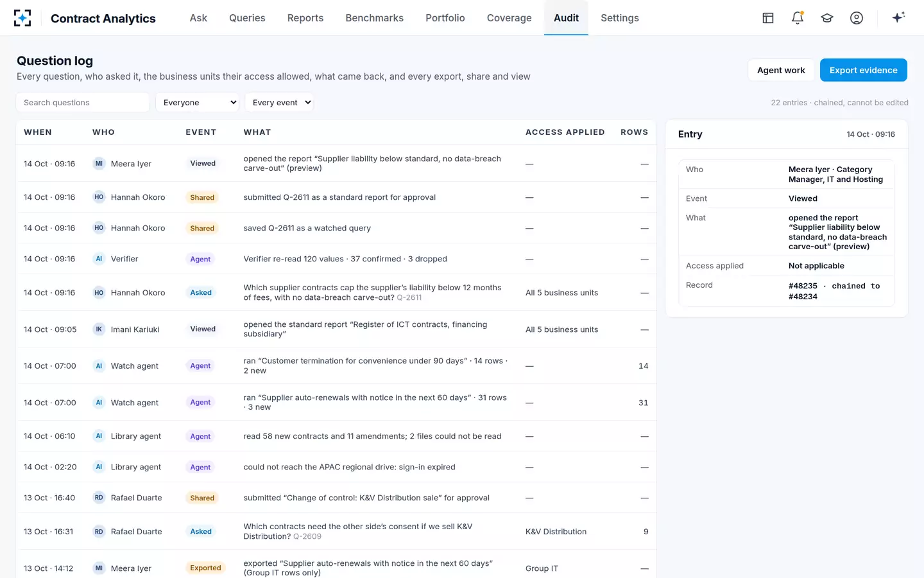Open notifications bell icon
The height and width of the screenshot is (578, 924).
click(798, 18)
